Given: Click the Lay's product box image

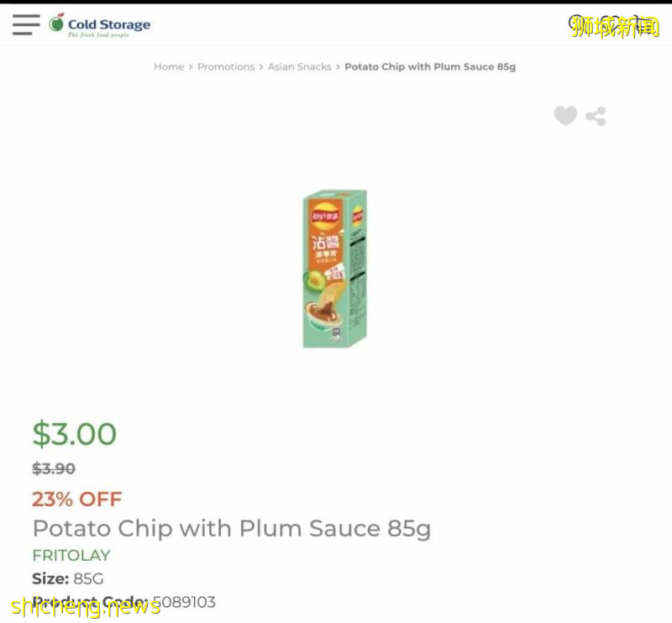Looking at the screenshot, I should coord(335,269).
